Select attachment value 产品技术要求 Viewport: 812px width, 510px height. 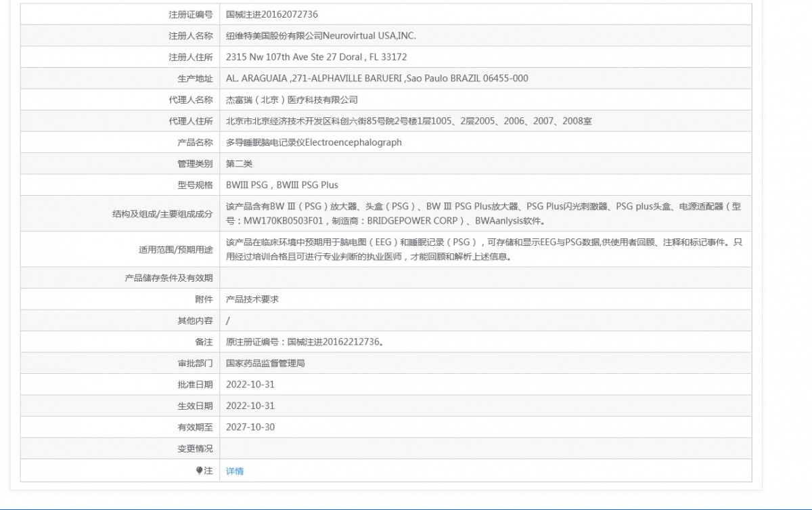point(252,299)
